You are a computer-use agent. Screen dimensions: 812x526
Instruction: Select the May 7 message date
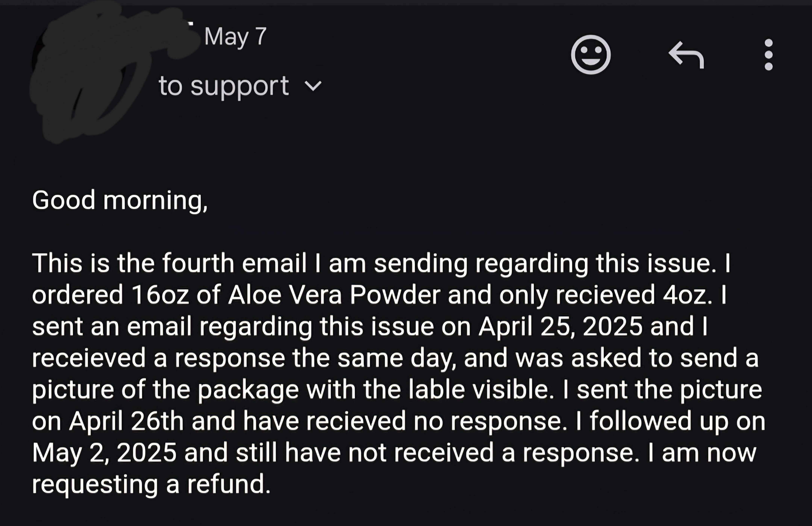235,37
